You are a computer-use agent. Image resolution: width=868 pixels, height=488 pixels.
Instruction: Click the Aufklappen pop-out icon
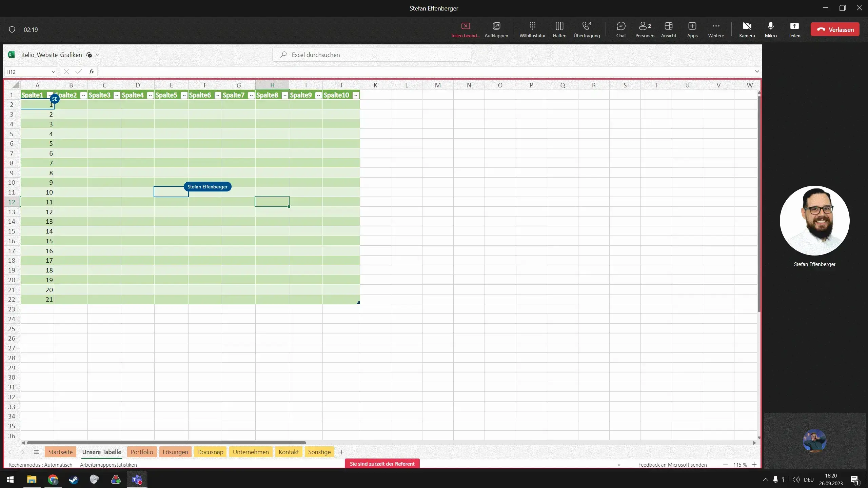[496, 26]
